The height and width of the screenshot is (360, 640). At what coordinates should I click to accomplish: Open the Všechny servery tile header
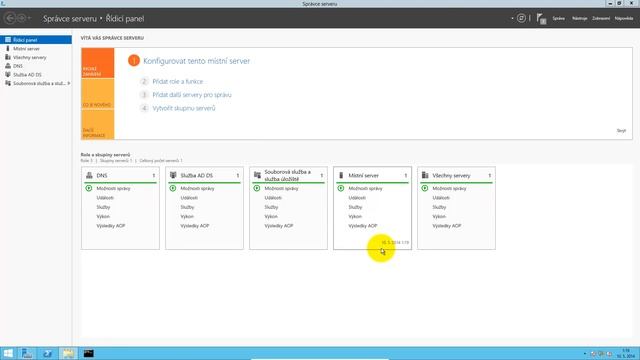tap(457, 176)
